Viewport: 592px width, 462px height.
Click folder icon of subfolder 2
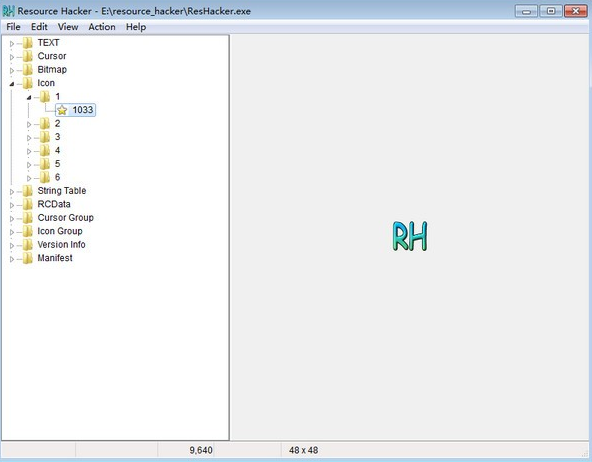click(x=45, y=123)
